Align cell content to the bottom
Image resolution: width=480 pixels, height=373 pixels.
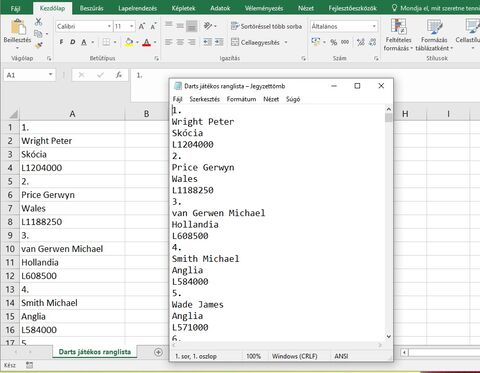192,26
